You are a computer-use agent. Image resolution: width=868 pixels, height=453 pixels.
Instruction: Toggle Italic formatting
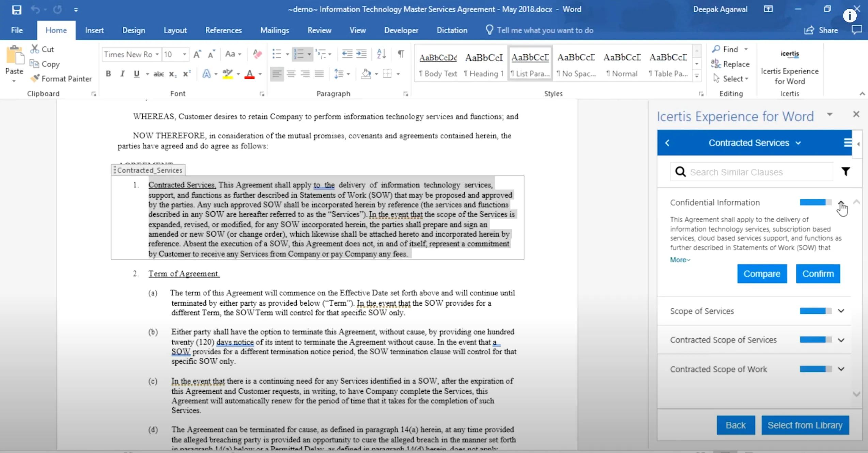(122, 74)
